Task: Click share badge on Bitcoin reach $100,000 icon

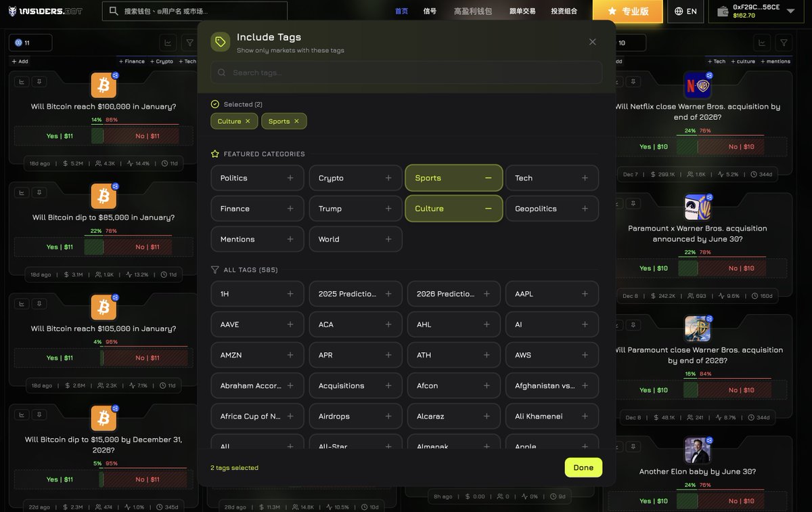Action: click(115, 74)
